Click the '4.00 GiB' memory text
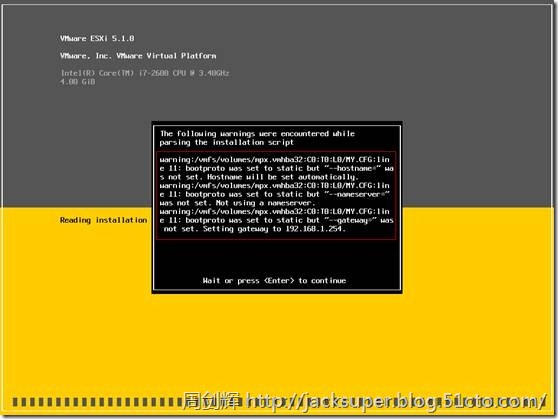Viewport: 558px width, 419px height. coord(78,82)
